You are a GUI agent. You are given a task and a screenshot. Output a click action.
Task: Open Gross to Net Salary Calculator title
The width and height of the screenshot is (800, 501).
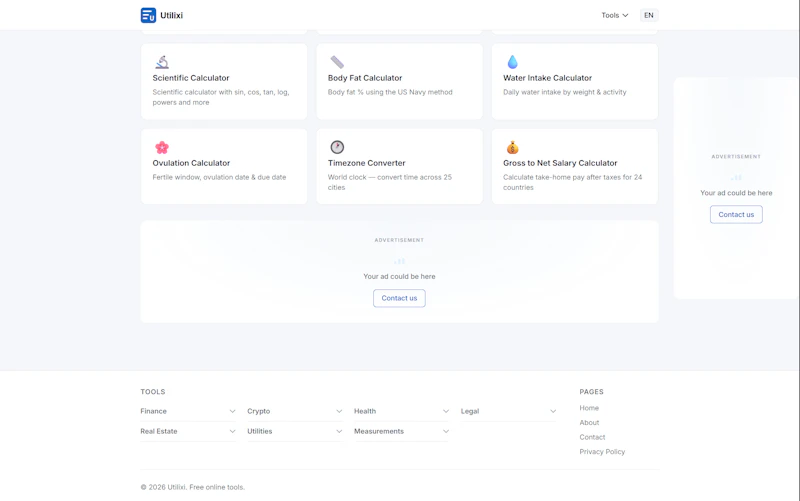560,163
